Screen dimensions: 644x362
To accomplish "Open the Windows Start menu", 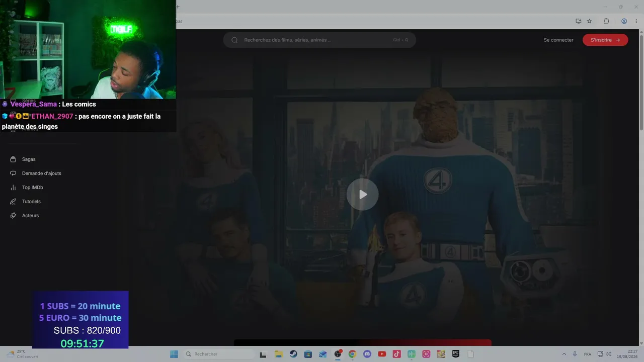I will pos(174,354).
